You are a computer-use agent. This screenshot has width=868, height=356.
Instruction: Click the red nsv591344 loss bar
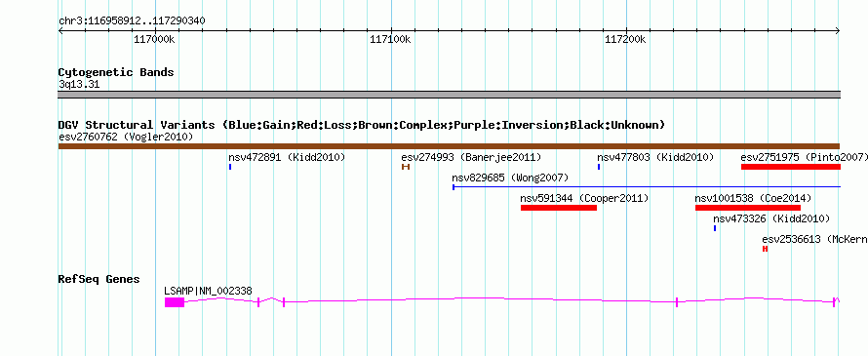click(x=559, y=208)
